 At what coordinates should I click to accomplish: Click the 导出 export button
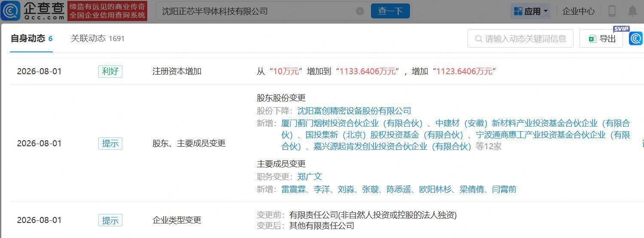(601, 39)
